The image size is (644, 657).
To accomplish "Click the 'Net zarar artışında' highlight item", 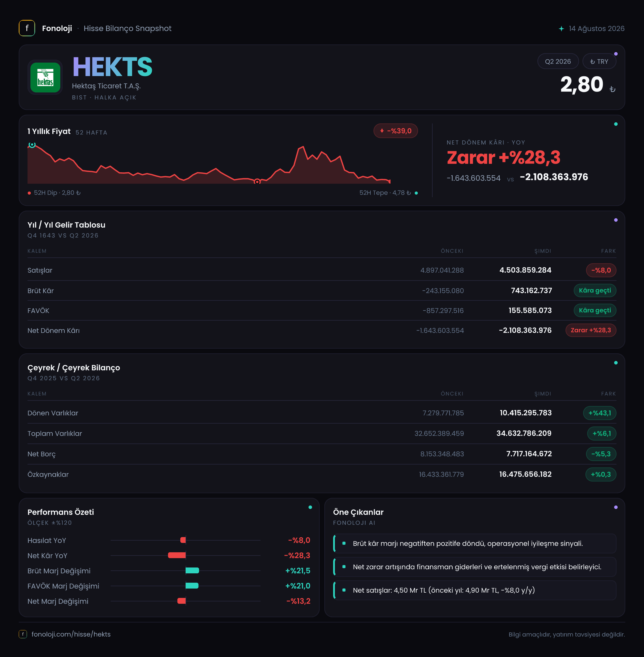I will (475, 567).
